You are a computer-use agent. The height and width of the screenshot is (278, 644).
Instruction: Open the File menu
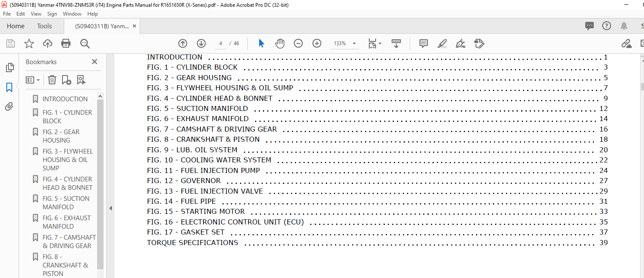click(x=7, y=14)
